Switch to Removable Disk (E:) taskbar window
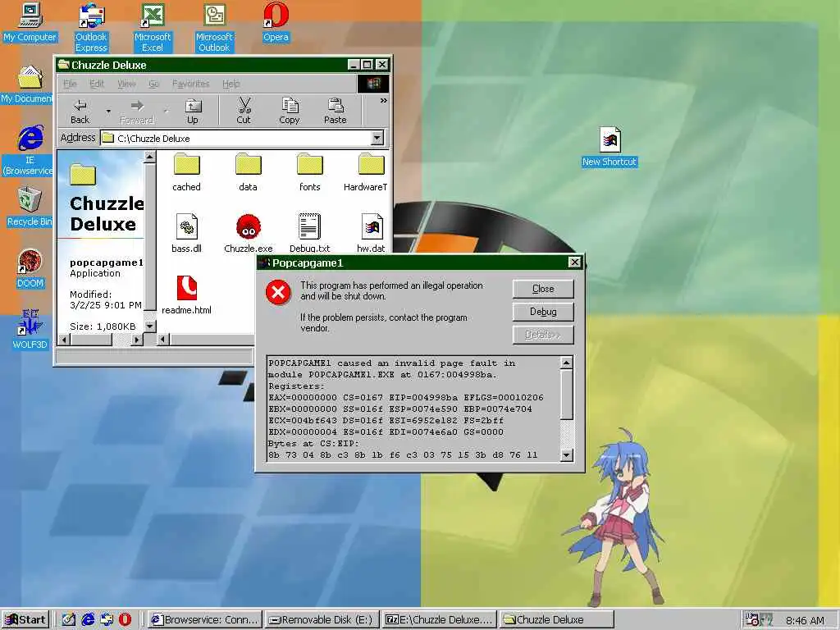 (x=322, y=620)
